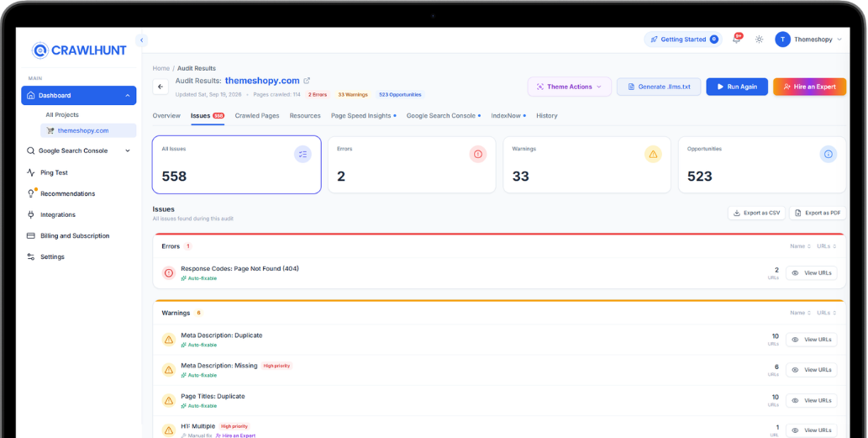Click the Run Again button
868x438 pixels.
[x=737, y=87]
